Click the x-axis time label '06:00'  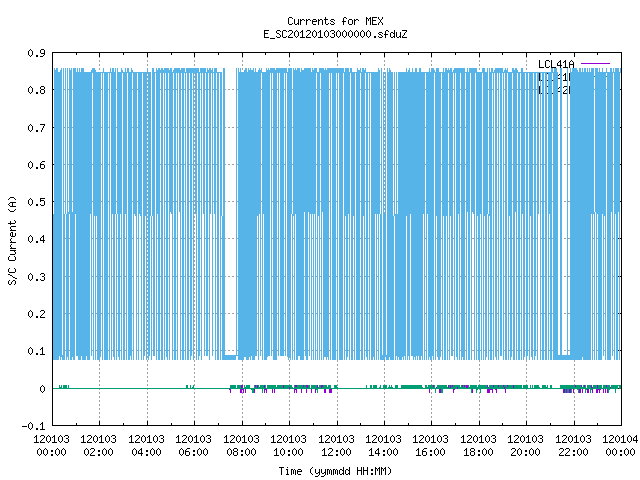193,452
